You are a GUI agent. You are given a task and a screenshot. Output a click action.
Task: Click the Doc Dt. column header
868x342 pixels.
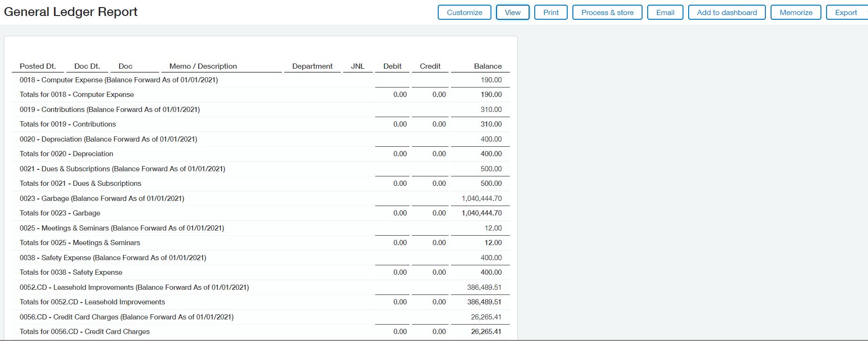[87, 66]
